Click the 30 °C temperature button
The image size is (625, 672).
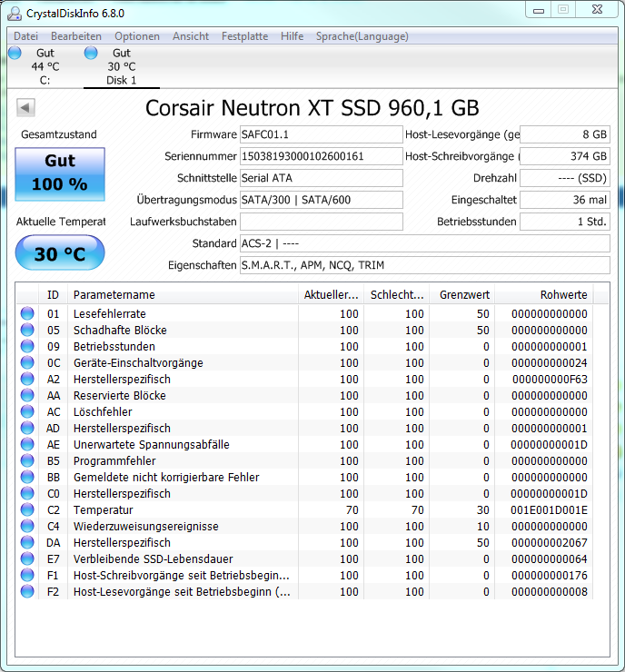coord(60,252)
